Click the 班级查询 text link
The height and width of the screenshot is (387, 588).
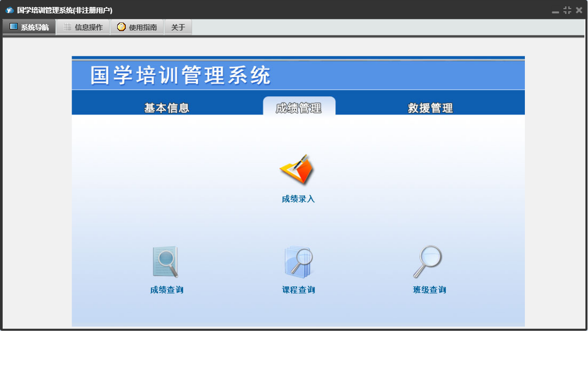430,290
